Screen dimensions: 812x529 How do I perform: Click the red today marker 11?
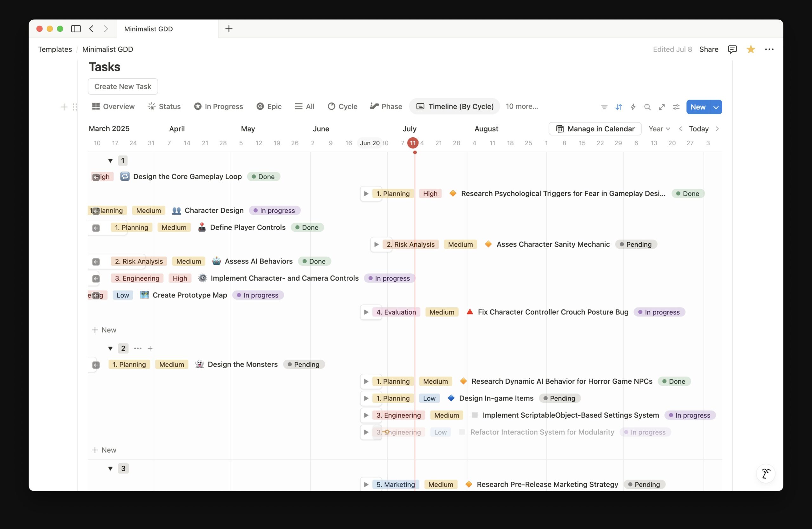[413, 143]
